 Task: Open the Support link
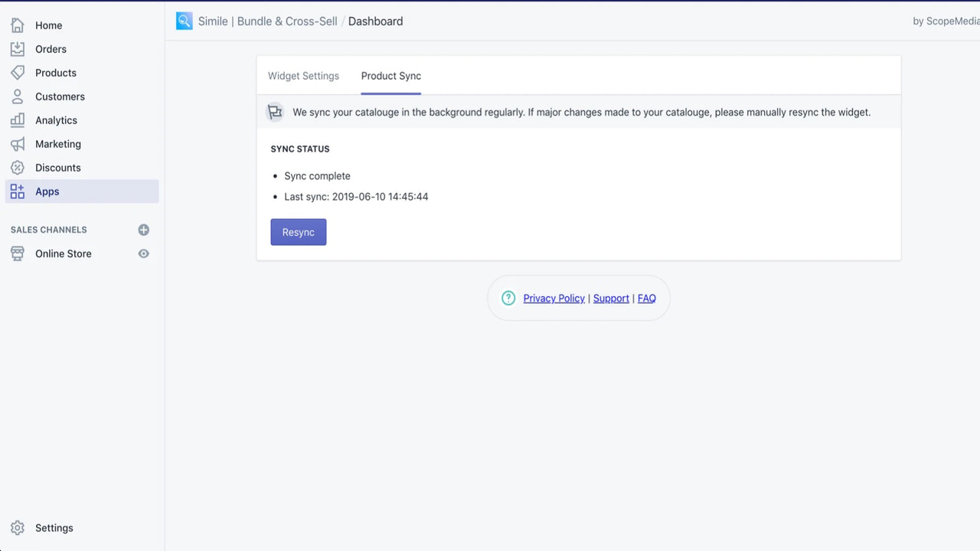point(611,298)
